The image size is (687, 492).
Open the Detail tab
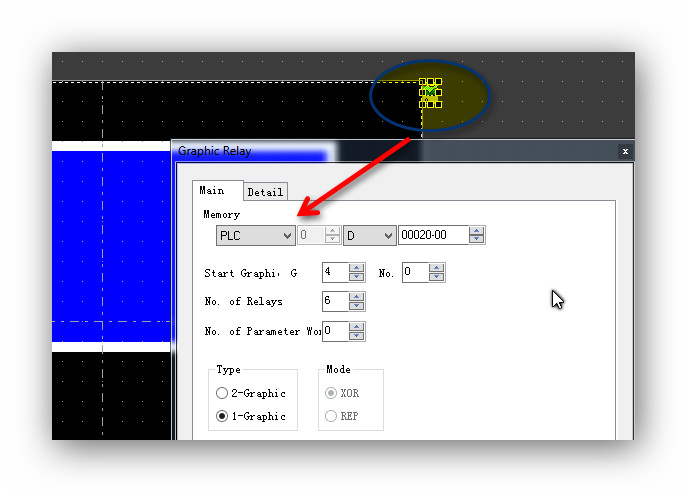pyautogui.click(x=265, y=192)
